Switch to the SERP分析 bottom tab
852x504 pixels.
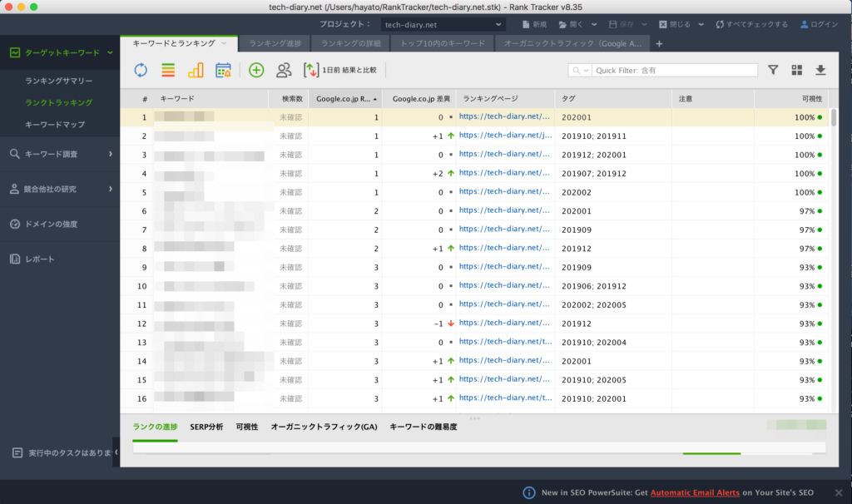pos(206,427)
